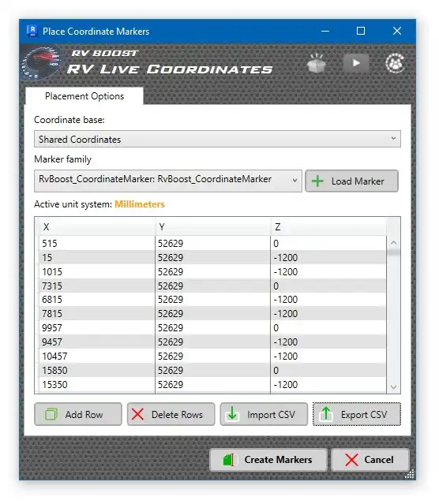439x504 pixels.
Task: Sort by the Y column header
Action: coord(212,227)
